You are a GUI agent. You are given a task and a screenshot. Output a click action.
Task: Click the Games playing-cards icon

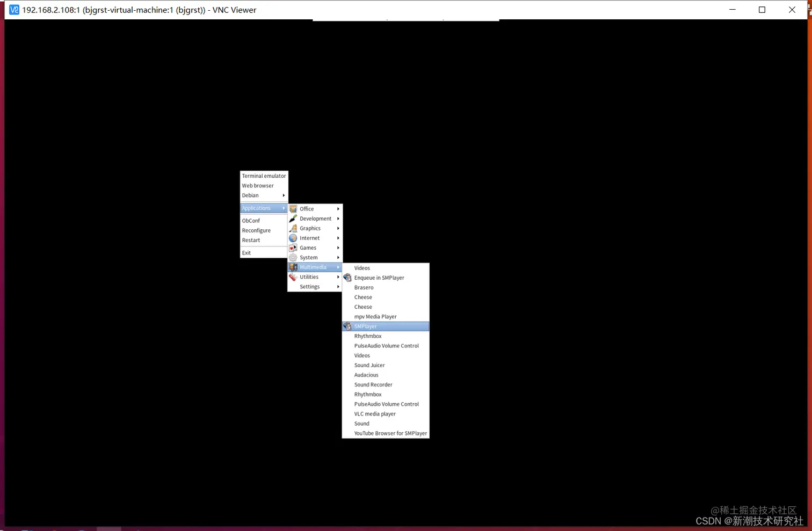tap(293, 248)
